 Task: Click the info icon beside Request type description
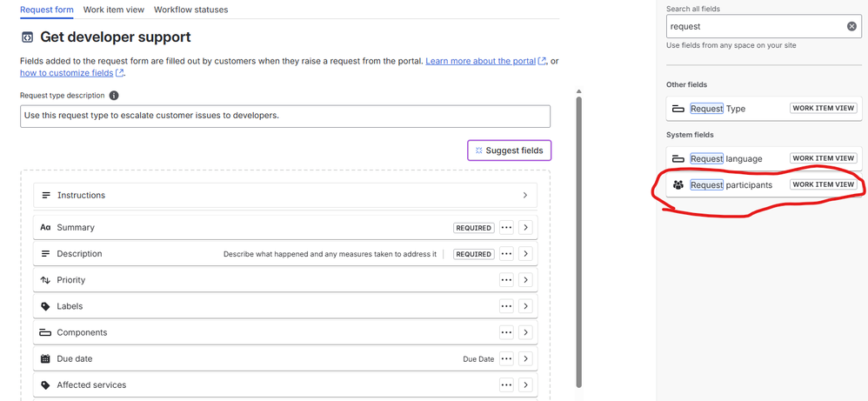pyautogui.click(x=114, y=96)
